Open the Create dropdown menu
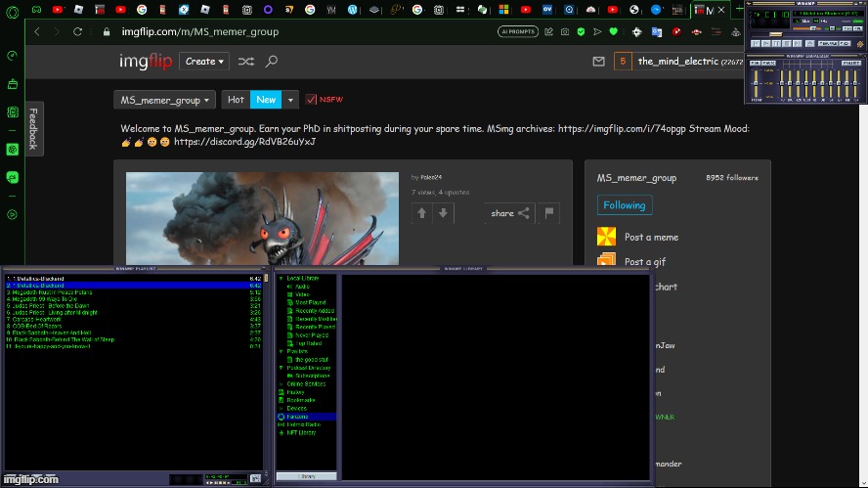This screenshot has height=488, width=868. (x=204, y=62)
